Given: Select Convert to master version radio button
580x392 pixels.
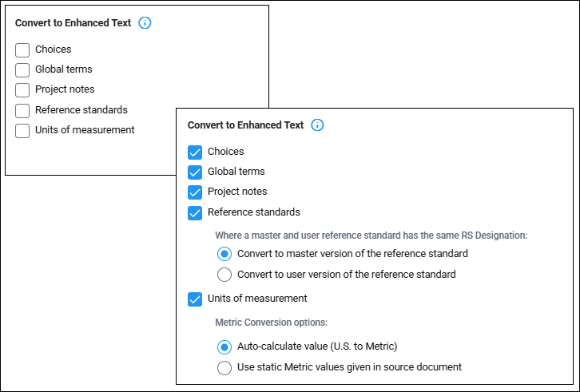Looking at the screenshot, I should (224, 254).
